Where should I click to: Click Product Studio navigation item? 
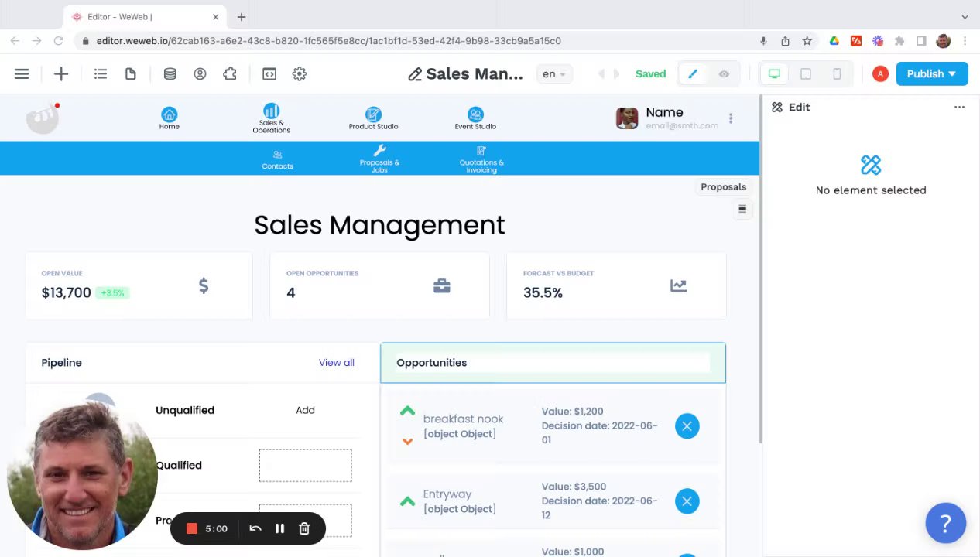tap(373, 118)
